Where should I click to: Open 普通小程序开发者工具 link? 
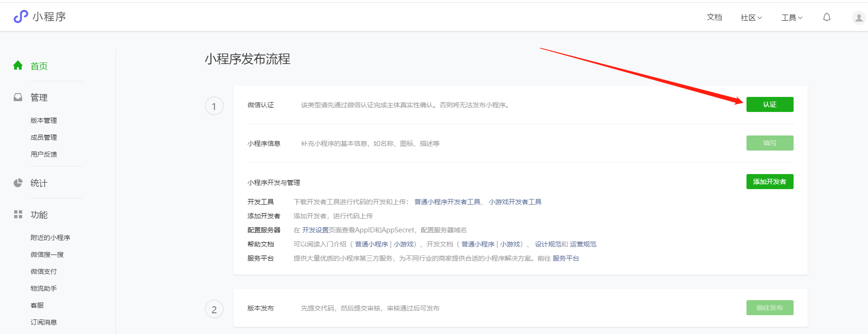tap(447, 202)
